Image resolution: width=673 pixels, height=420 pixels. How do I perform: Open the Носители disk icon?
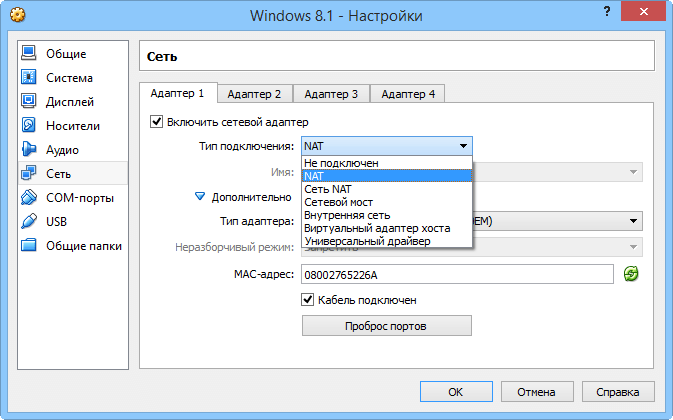pyautogui.click(x=29, y=125)
